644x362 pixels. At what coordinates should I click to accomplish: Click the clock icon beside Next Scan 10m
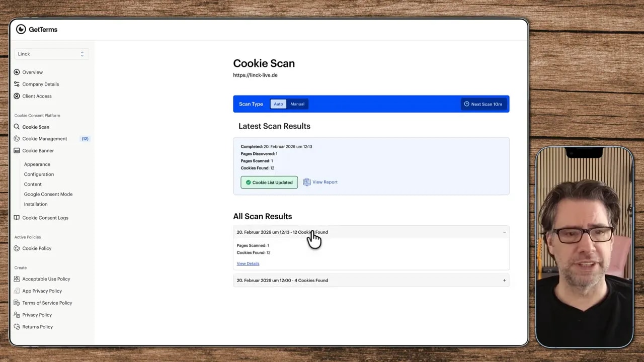467,104
